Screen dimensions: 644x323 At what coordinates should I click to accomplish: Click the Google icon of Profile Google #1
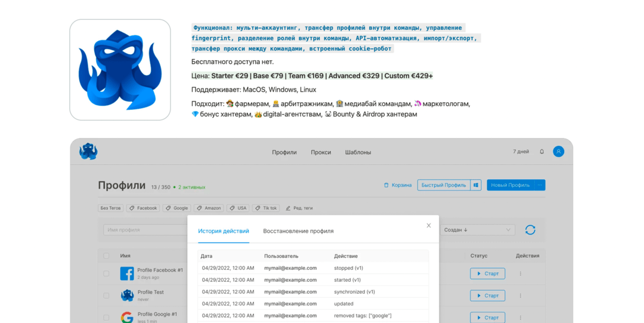coord(127,317)
